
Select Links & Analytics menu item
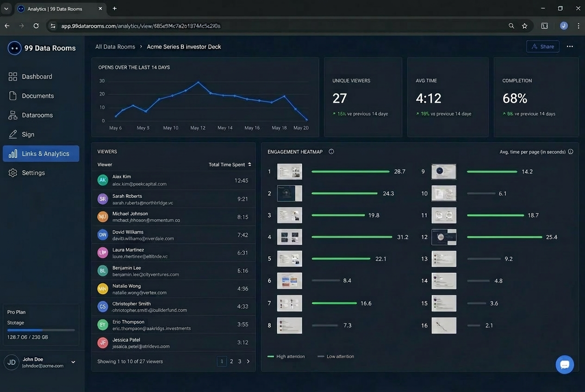click(41, 153)
